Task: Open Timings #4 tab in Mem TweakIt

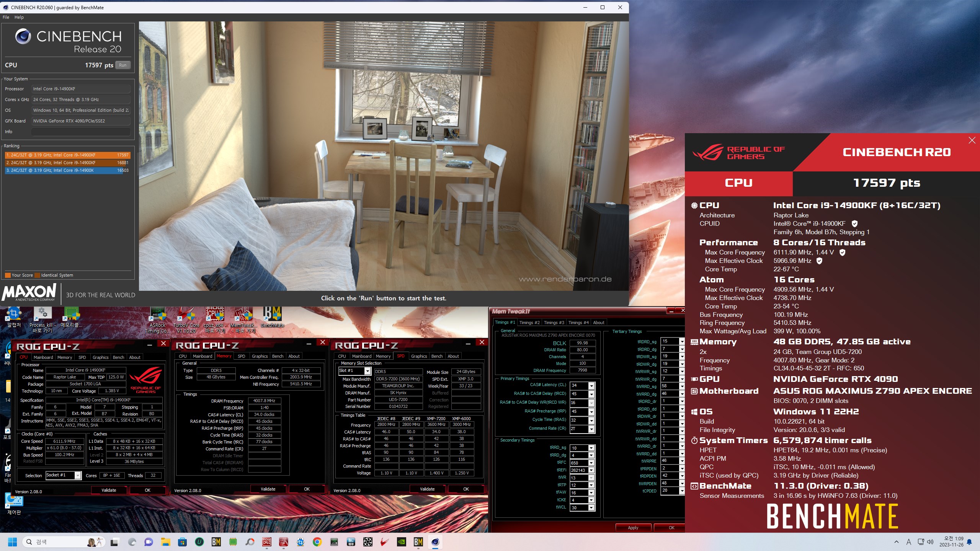Action: point(578,323)
